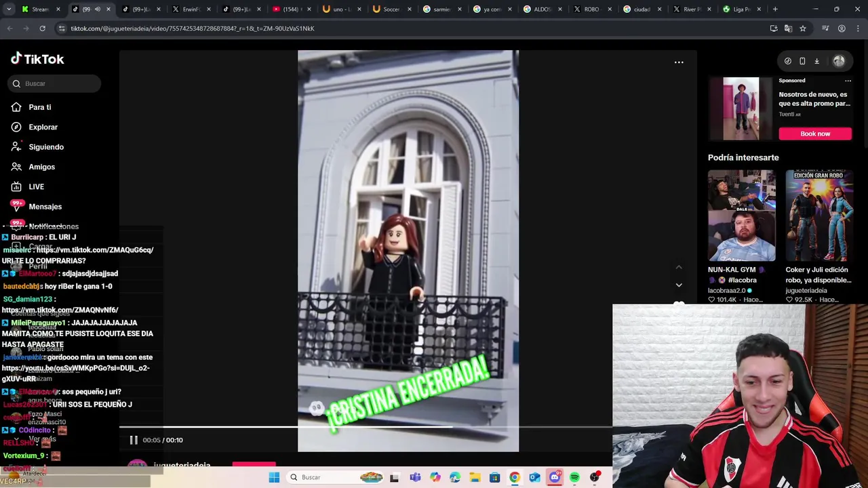Switch to the Soccer tab
This screenshot has width=868, height=488.
[392, 9]
